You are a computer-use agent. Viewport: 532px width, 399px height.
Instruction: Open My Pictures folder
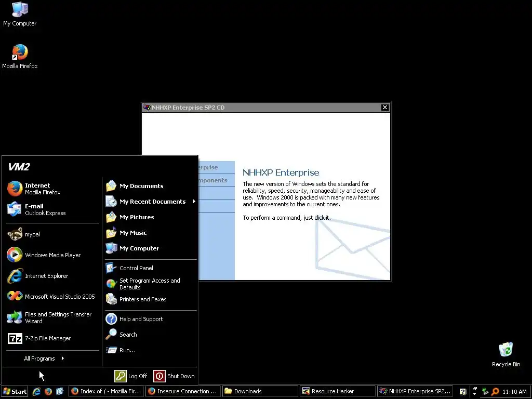(151, 217)
